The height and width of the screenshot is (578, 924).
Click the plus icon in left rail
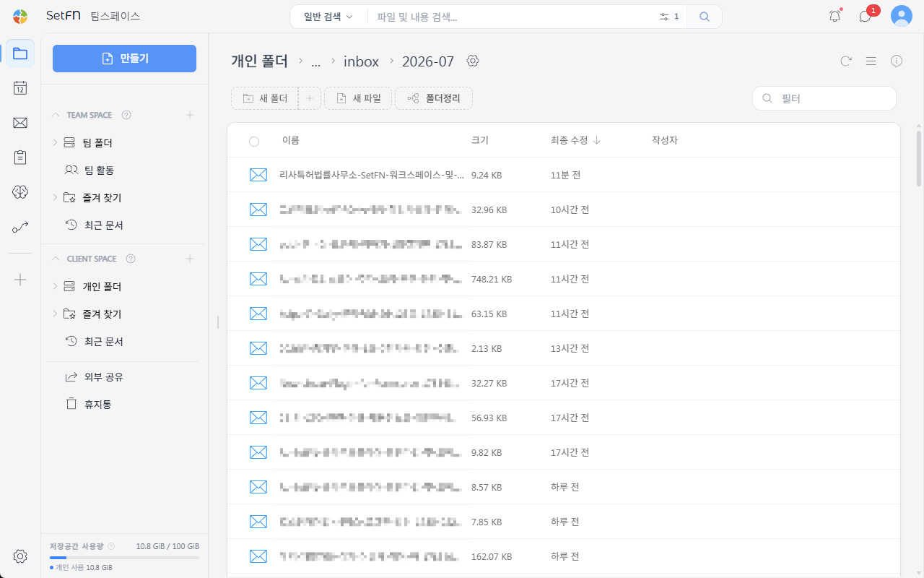(x=20, y=280)
